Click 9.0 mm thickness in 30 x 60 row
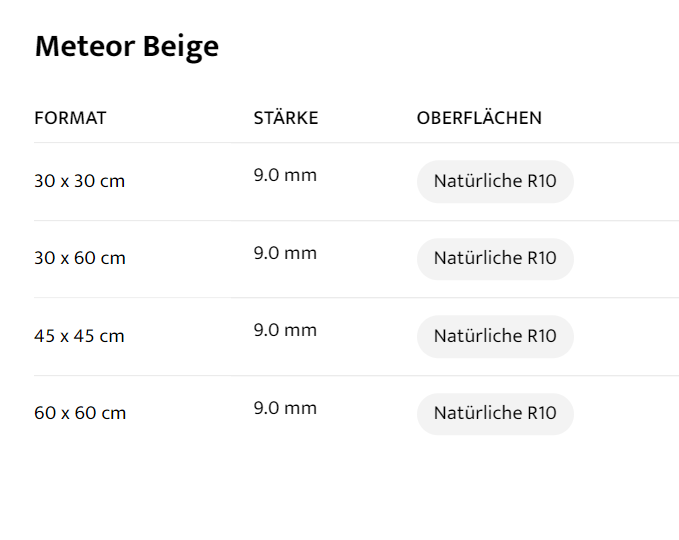 285,253
